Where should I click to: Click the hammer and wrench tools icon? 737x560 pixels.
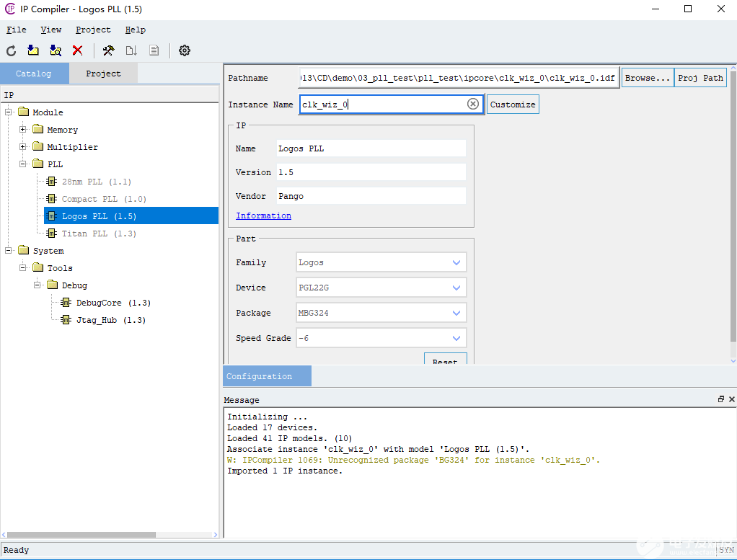[108, 50]
